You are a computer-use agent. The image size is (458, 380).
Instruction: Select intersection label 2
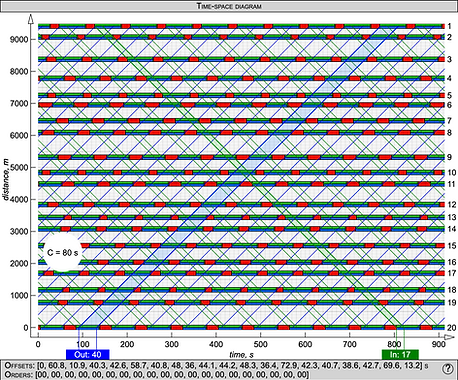tap(449, 37)
